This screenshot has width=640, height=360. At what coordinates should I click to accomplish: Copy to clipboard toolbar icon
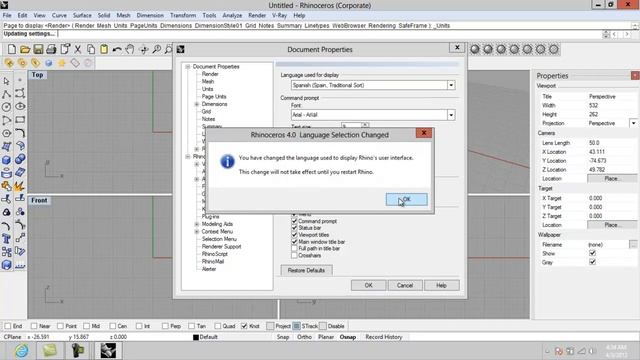91,49
